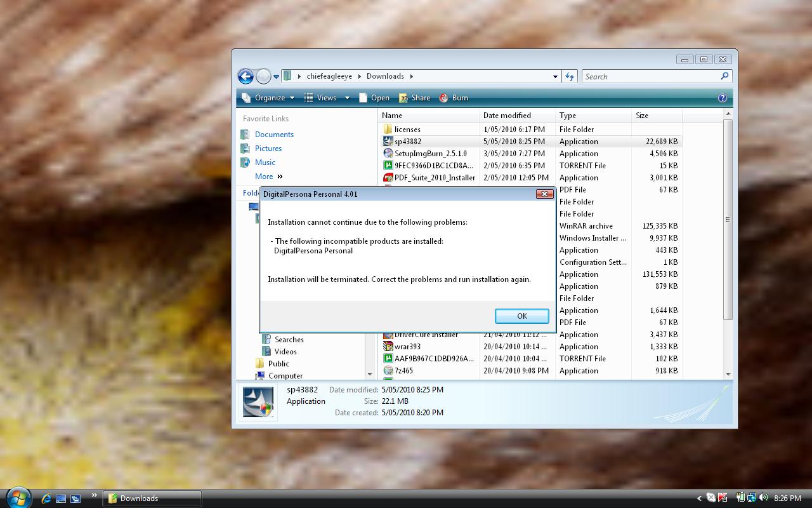This screenshot has height=508, width=812.
Task: Launch Internet Explorer from Quick Launch
Action: [46, 498]
